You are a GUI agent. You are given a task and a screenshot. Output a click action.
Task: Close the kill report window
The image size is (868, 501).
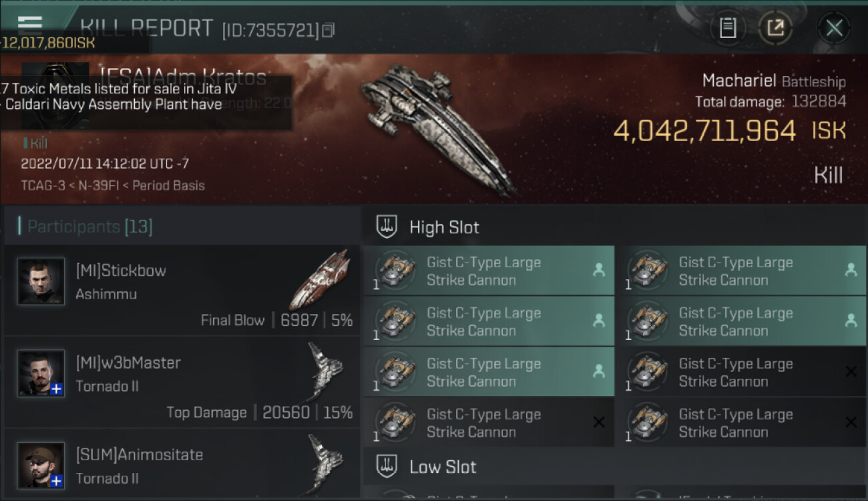834,28
